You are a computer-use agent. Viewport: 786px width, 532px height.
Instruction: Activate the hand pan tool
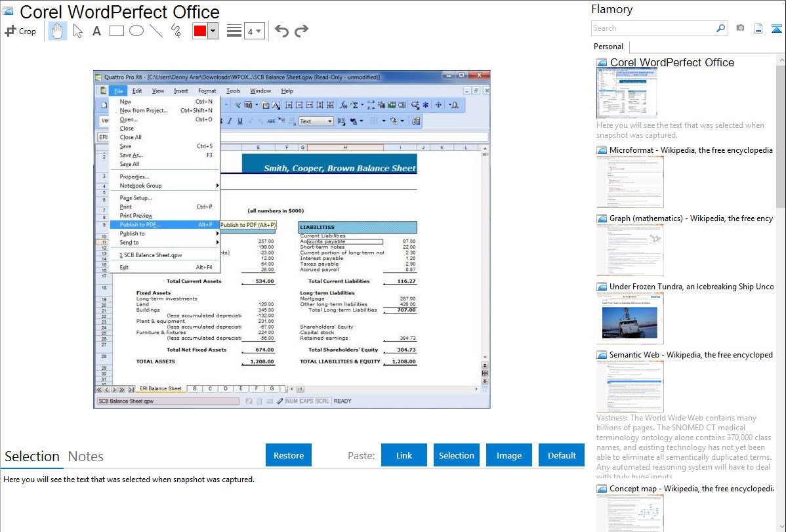coord(57,31)
